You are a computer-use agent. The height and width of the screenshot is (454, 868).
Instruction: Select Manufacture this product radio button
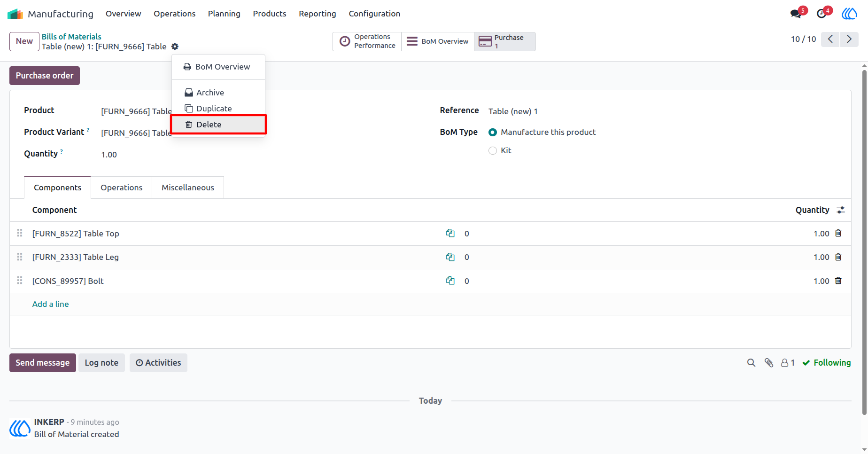[x=493, y=133]
